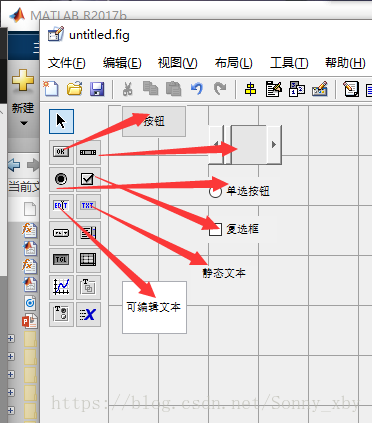The height and width of the screenshot is (423, 372).
Task: Select the Toggle Button (TGL) palette tool
Action: (61, 260)
